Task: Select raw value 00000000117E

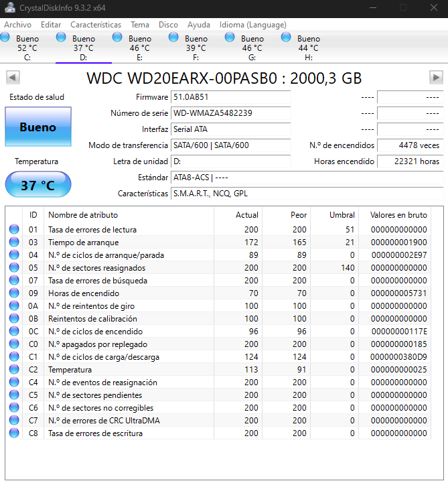Action: point(399,332)
